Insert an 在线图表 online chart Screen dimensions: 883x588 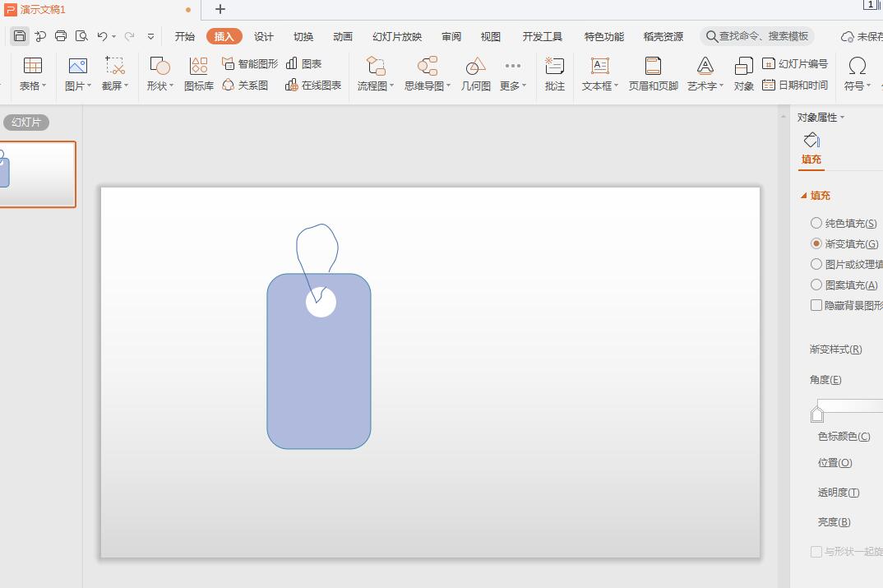(313, 85)
